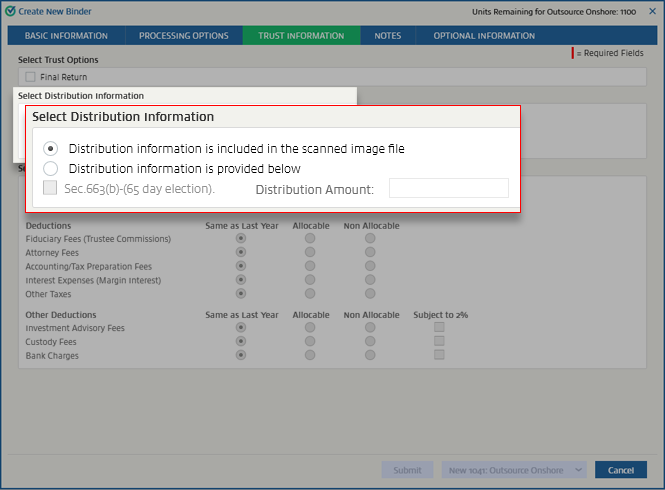Image resolution: width=665 pixels, height=490 pixels.
Task: Set Attorney Fees to Allocable
Action: point(310,253)
